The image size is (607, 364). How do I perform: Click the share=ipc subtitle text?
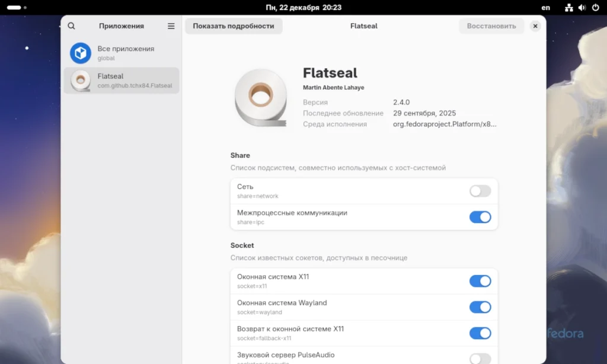[x=251, y=222]
